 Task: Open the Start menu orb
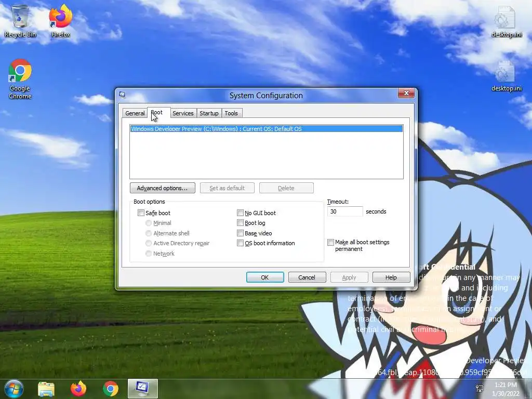click(14, 389)
